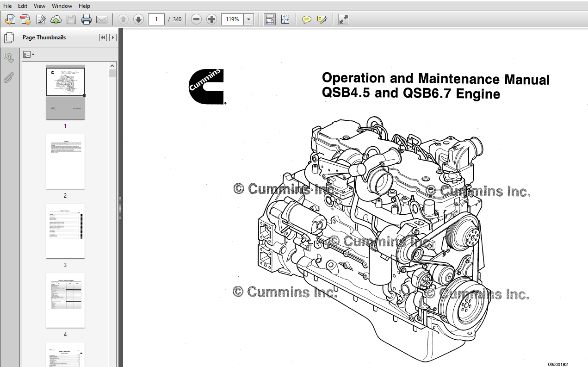
Task: Open the Edit menu
Action: point(23,6)
